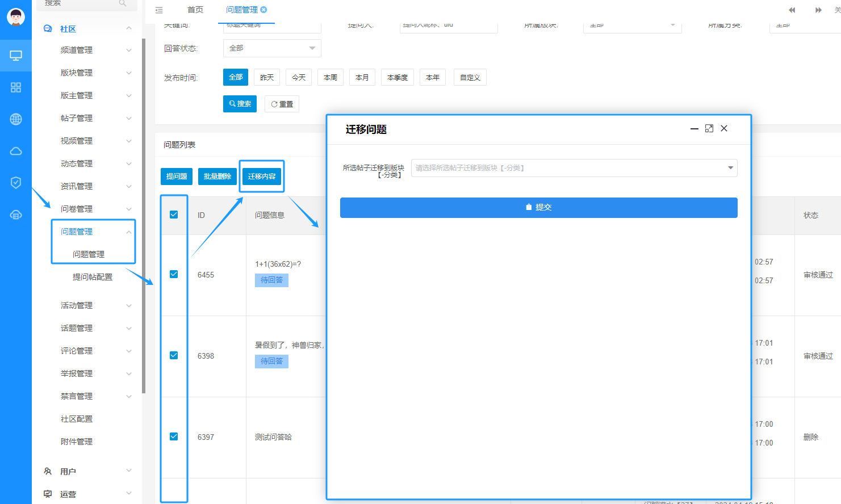The image size is (841, 504).
Task: Collapse the sidebar menu with the fold icon
Action: pyautogui.click(x=159, y=10)
